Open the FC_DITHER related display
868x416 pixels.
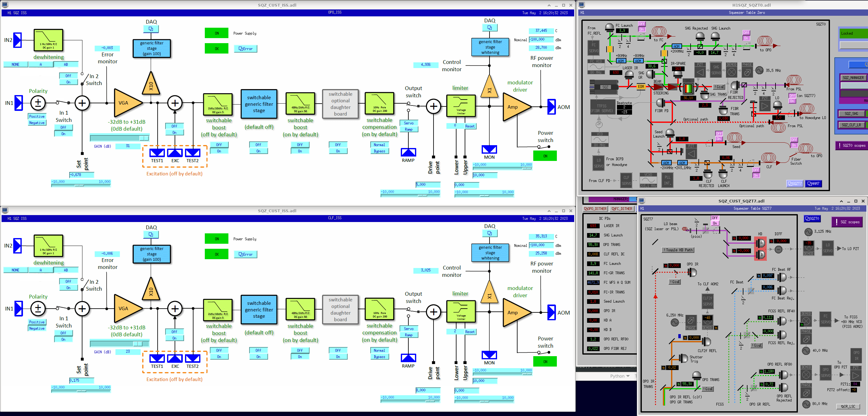pos(622,209)
